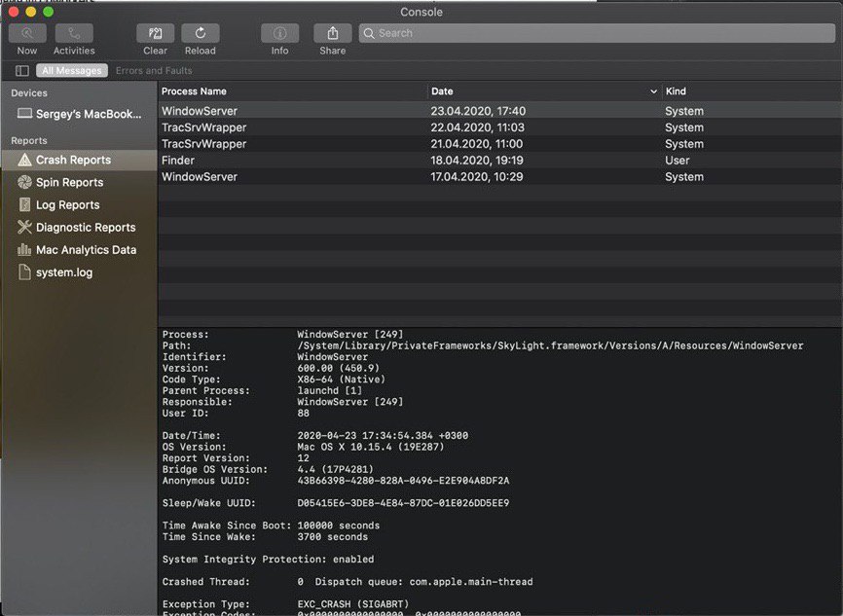The width and height of the screenshot is (843, 616).
Task: Click the Reports section header
Action: point(29,141)
